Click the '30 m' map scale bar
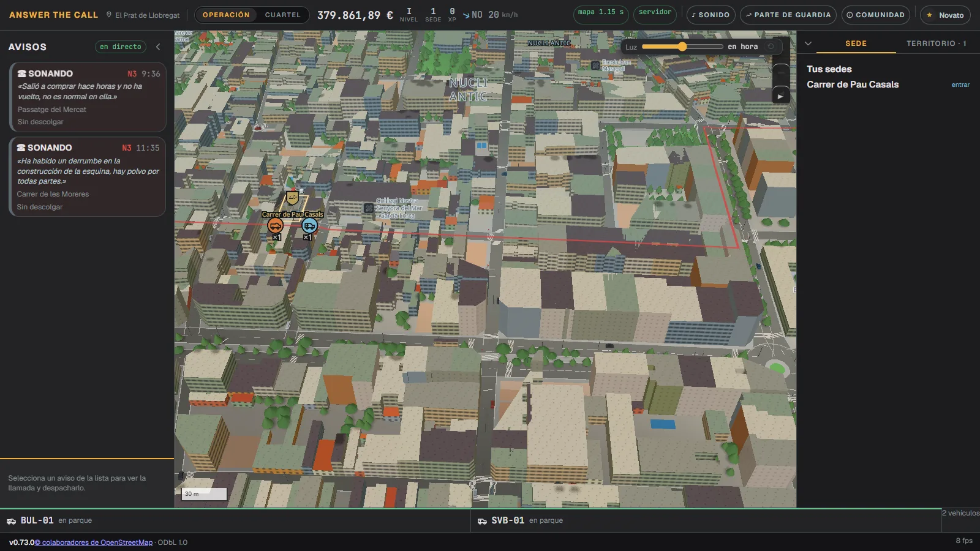Image resolution: width=980 pixels, height=551 pixels. tap(205, 493)
